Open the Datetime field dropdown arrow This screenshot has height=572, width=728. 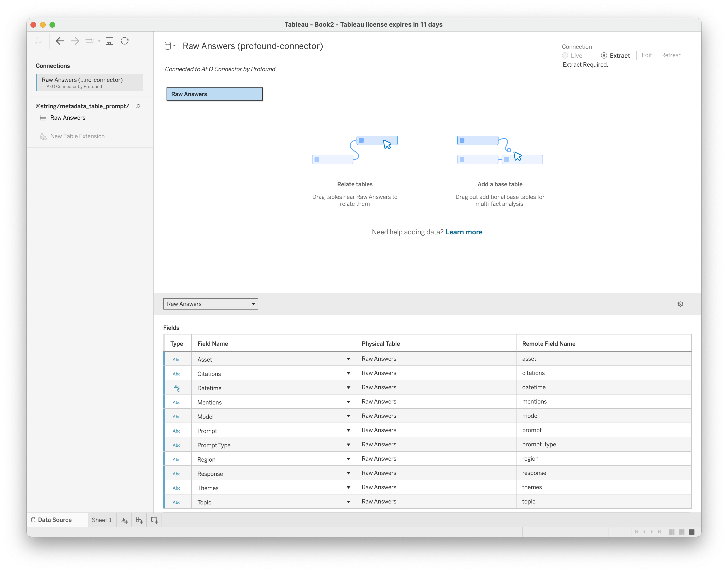pos(348,387)
